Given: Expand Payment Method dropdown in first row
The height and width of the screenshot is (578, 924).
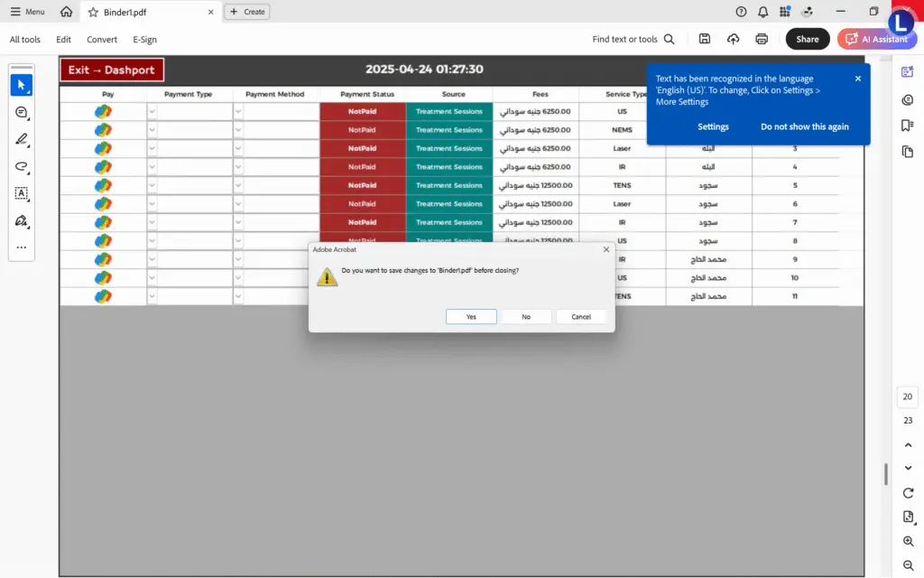Looking at the screenshot, I should pyautogui.click(x=238, y=111).
